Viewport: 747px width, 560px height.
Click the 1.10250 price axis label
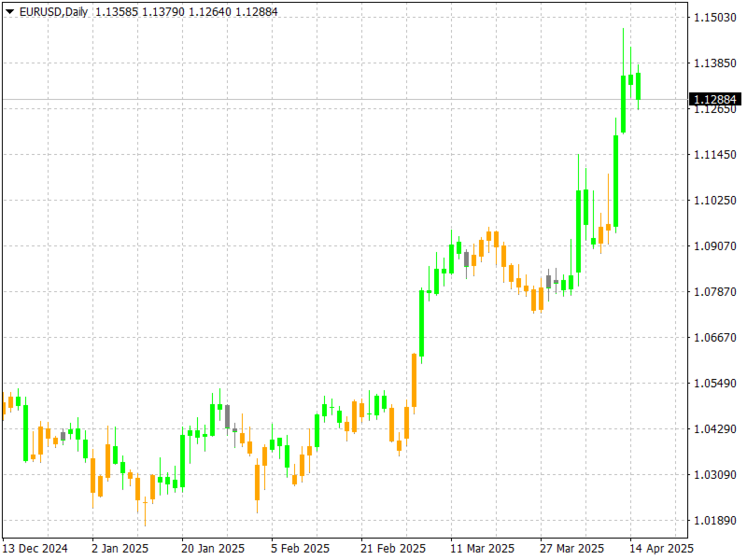[715, 201]
